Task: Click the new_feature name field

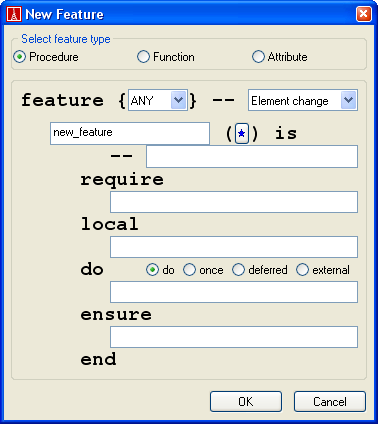Action: point(130,133)
